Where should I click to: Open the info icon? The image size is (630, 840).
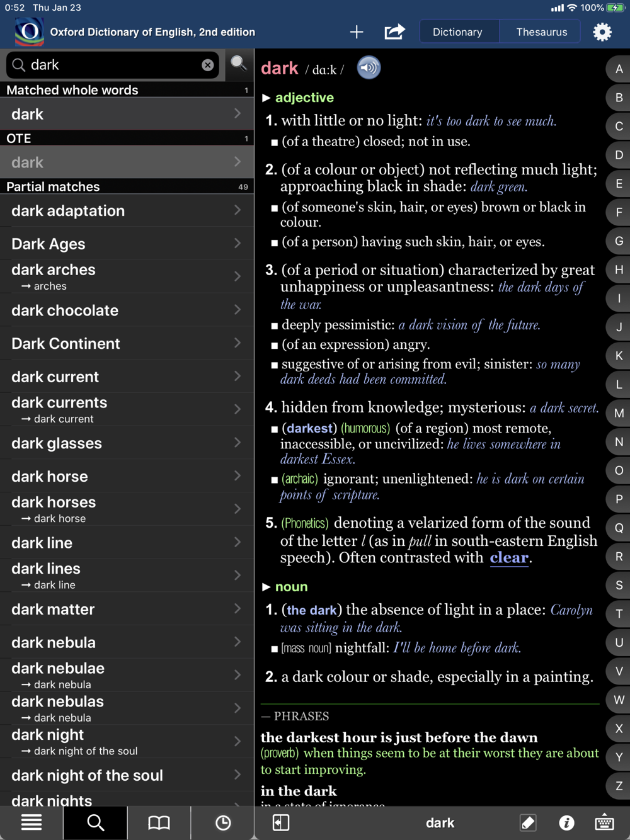tap(566, 822)
